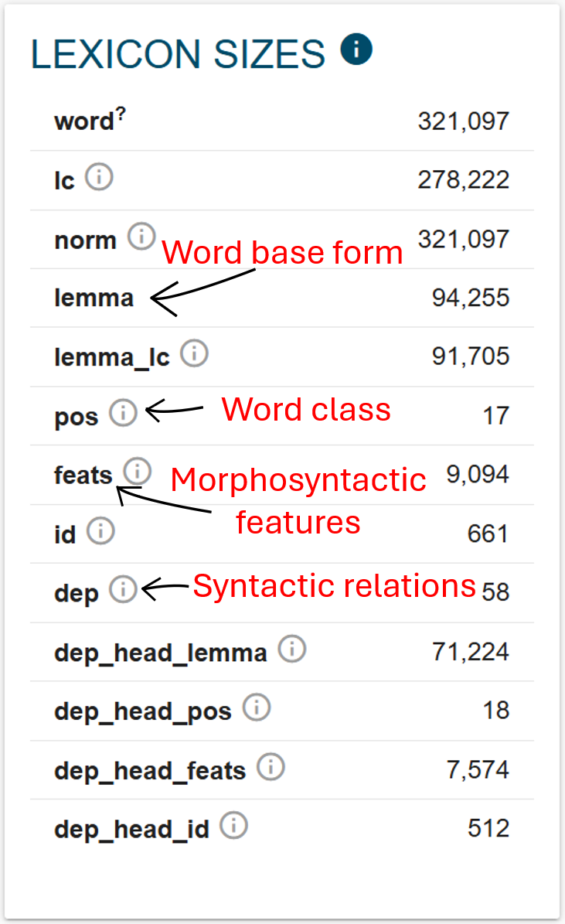Open the dep info icon
Viewport: 565px width, 924px height.
point(123,590)
